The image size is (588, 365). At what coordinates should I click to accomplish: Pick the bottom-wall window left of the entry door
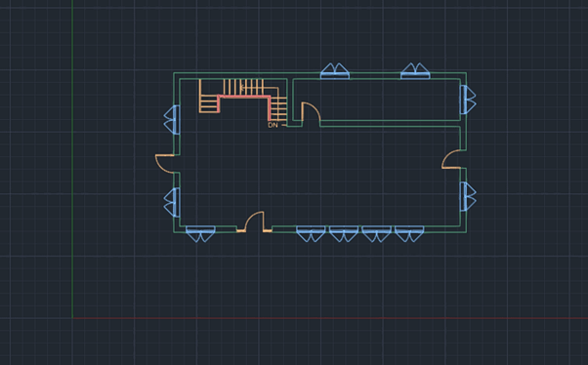[200, 234]
